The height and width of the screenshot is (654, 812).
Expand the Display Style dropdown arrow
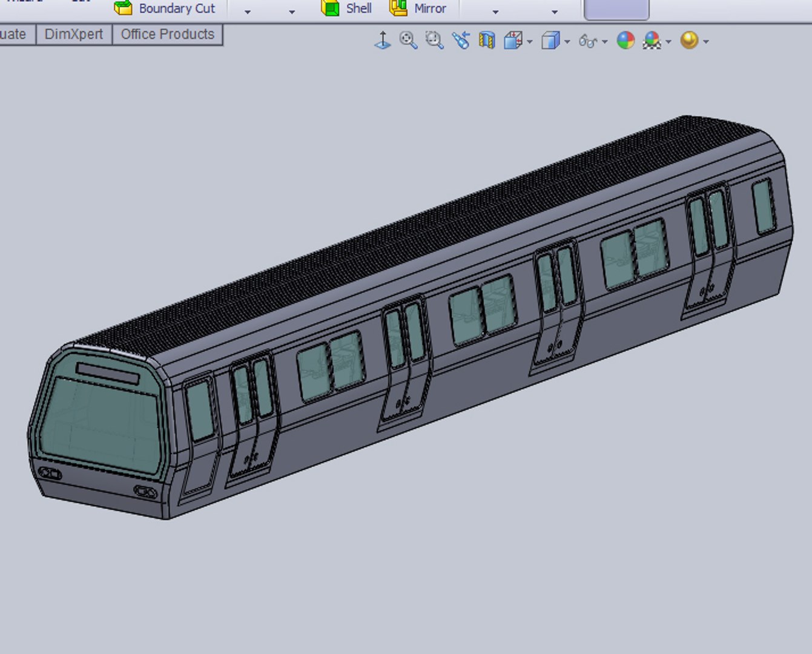(567, 42)
